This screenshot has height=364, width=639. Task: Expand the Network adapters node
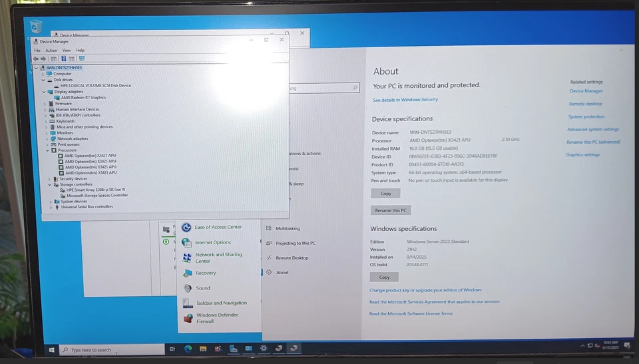click(47, 138)
